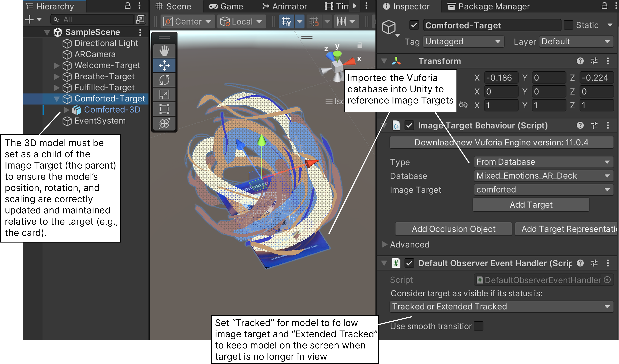Viewport: 619px width, 364px height.
Task: Open Default Observer Event Handler help
Action: [580, 263]
